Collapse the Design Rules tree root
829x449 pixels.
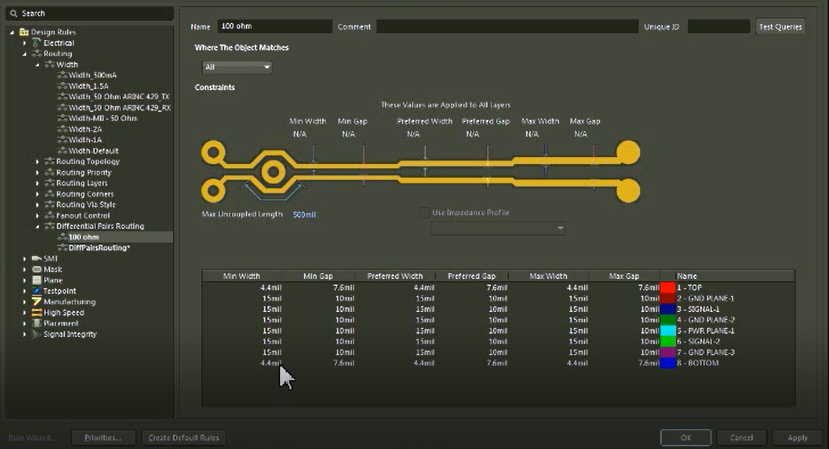click(12, 32)
